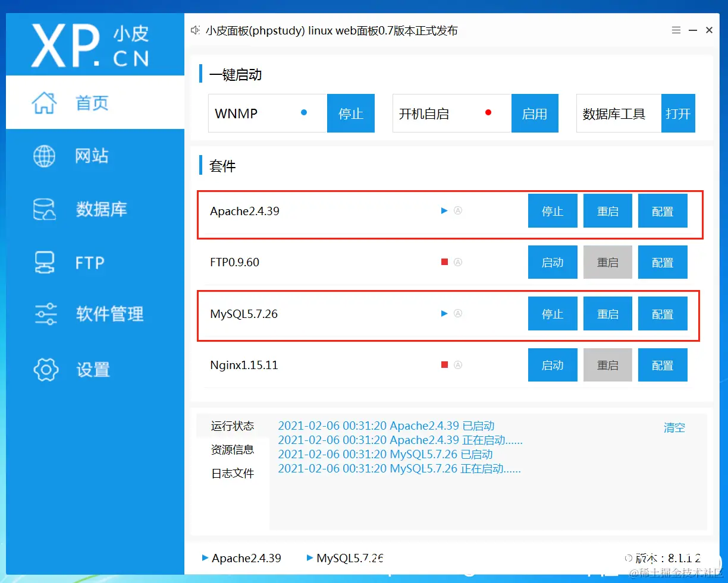Stop the MySQL5.7.26 service
The height and width of the screenshot is (583, 728).
click(x=552, y=313)
